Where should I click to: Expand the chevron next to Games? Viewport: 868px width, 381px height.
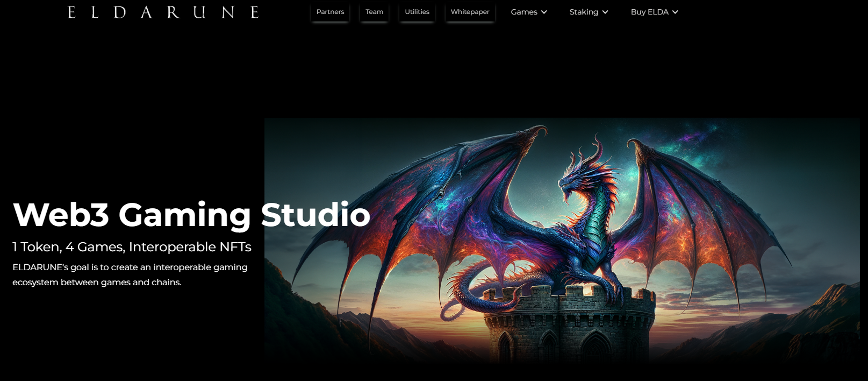(x=544, y=12)
